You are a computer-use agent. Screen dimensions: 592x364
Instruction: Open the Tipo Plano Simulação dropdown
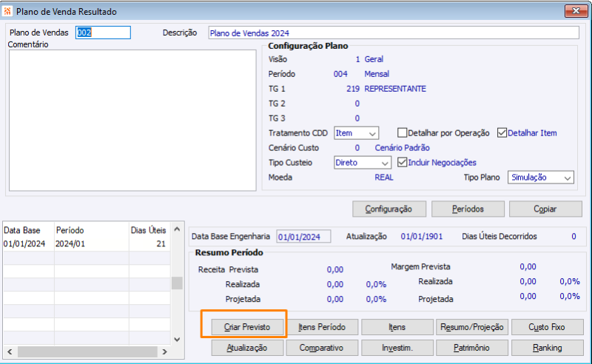[x=541, y=178]
